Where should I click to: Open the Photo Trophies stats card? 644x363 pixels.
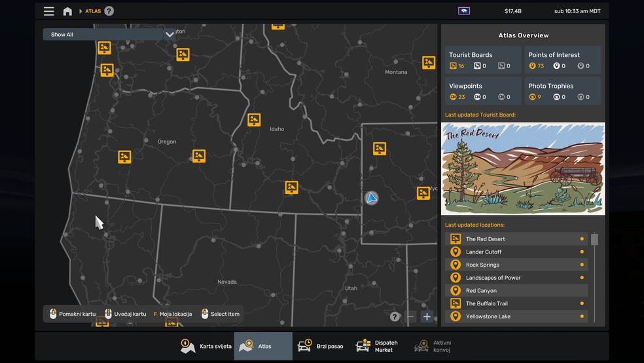[x=562, y=91]
